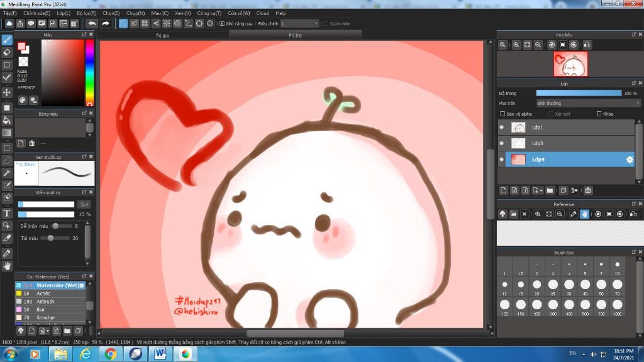
Task: Select the Move tool
Action: pyautogui.click(x=7, y=92)
